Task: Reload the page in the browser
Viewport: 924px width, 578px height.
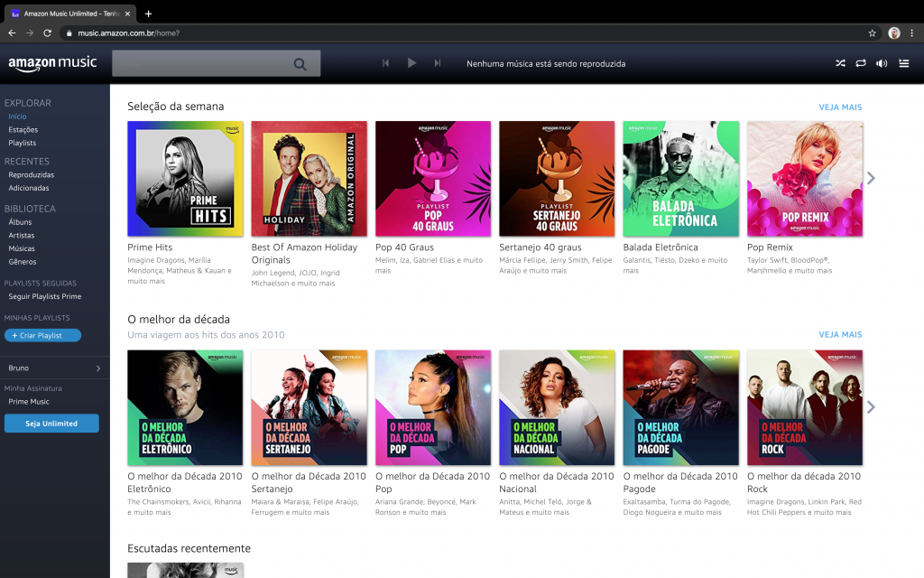Action: coord(47,33)
